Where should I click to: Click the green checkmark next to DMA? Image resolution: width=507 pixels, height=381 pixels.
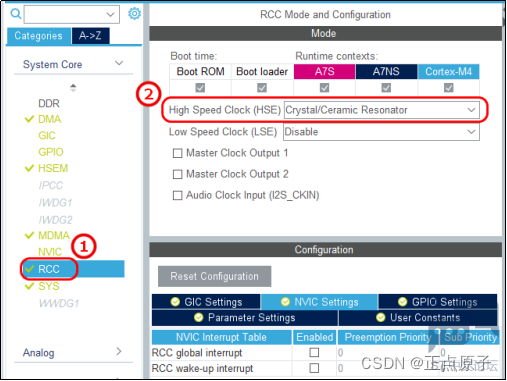29,119
